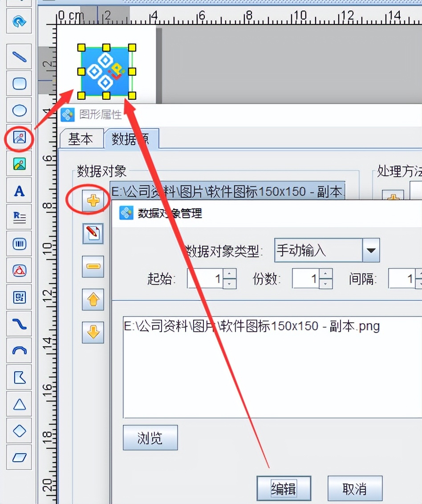Click the plus add data object button

(93, 201)
